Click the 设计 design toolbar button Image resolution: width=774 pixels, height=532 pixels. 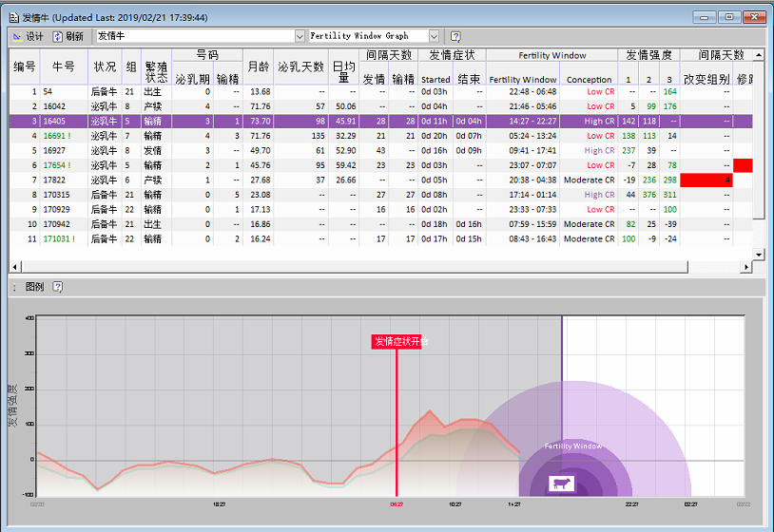pos(29,36)
